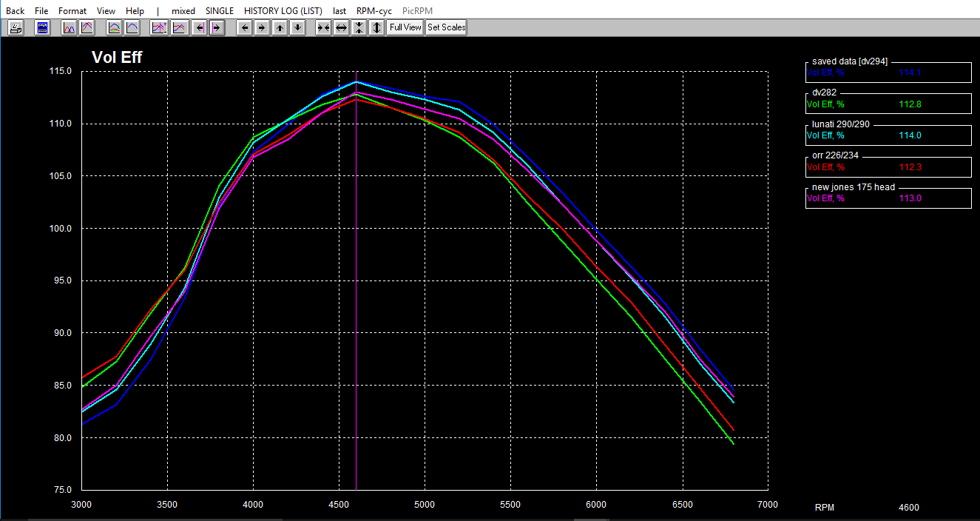Move cursor line right button
Screen dimensions: 980x521
[x=216, y=28]
